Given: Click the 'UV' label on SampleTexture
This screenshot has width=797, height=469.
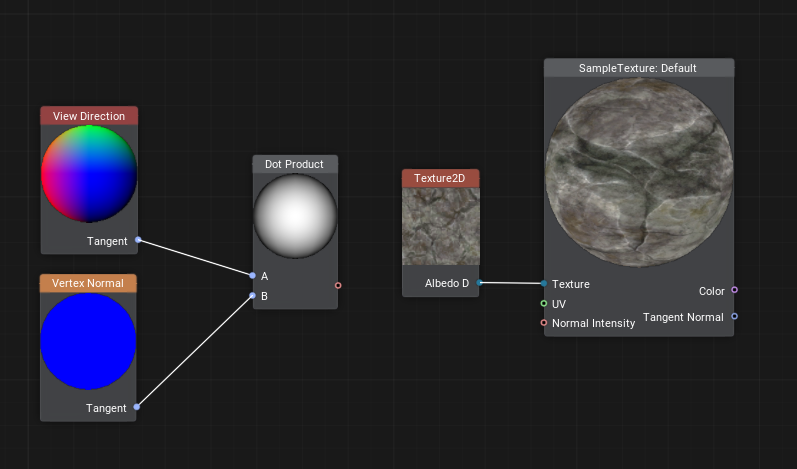Looking at the screenshot, I should pyautogui.click(x=559, y=304).
